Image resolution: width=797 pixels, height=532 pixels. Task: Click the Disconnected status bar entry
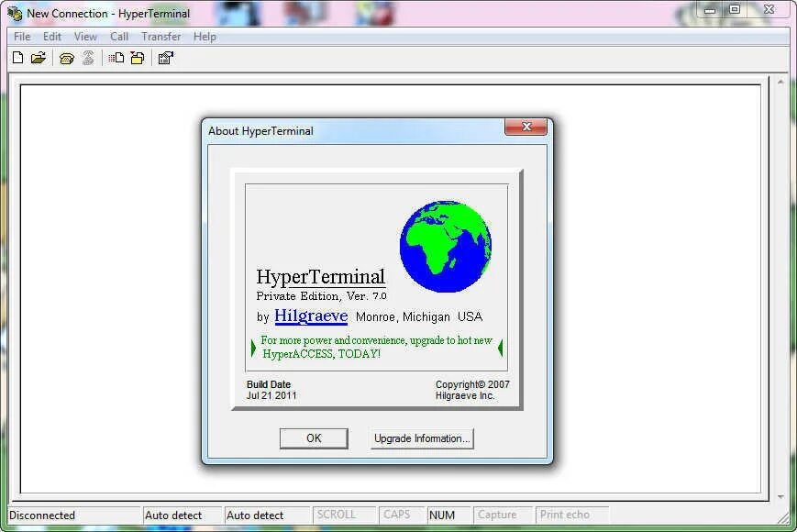coord(74,515)
